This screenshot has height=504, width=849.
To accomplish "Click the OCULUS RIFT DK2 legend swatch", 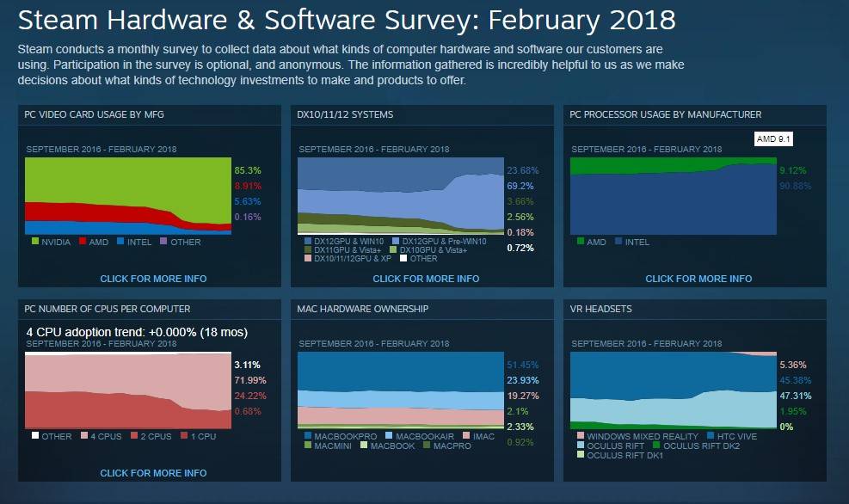I will point(657,445).
